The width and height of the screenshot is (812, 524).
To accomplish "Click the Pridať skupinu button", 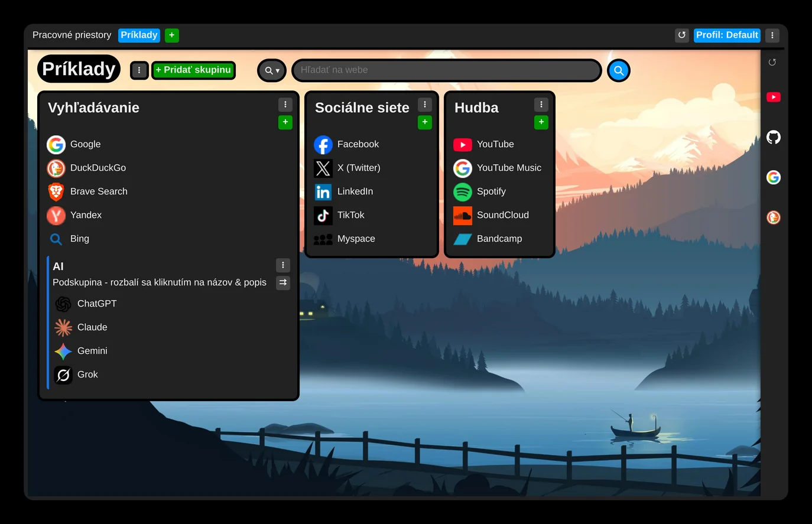I will pyautogui.click(x=193, y=70).
